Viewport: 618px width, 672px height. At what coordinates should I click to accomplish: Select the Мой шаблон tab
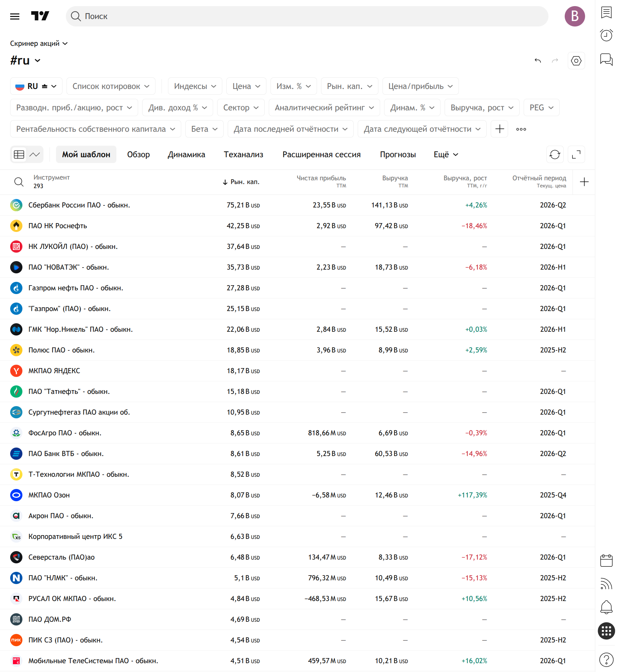86,155
